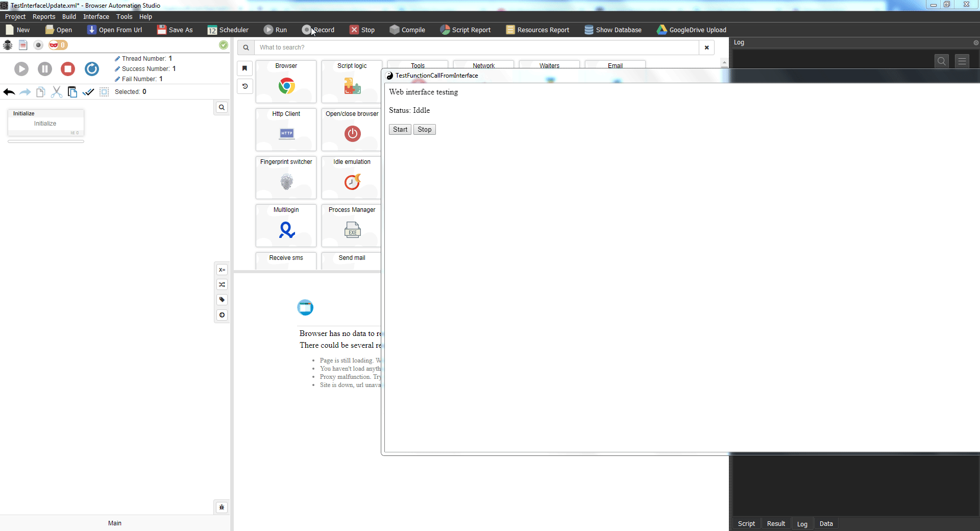
Task: Toggle the gray record dot button
Action: pos(38,45)
